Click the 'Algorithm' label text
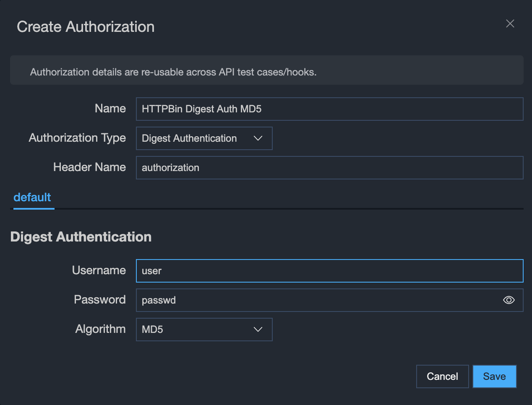532x405 pixels. coord(100,329)
